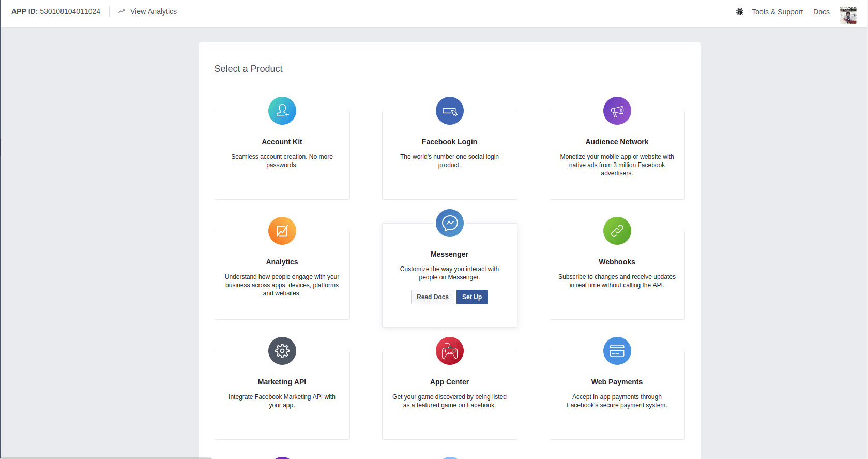868x459 pixels.
Task: Click the Set Up button for Messenger
Action: tap(472, 297)
